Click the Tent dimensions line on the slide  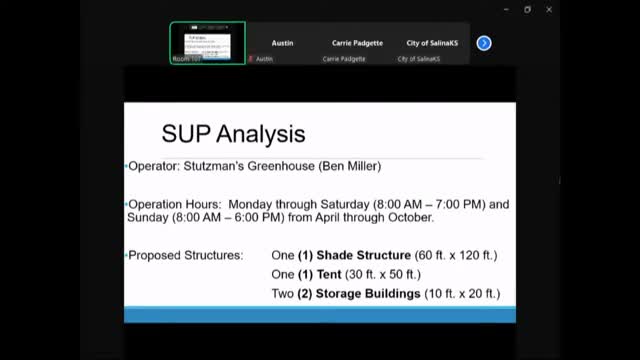(346, 274)
